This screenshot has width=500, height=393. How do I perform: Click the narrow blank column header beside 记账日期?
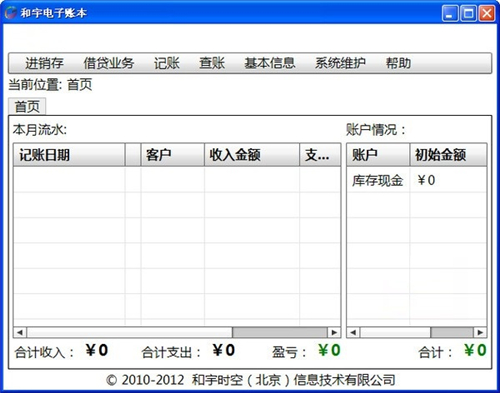pos(133,155)
